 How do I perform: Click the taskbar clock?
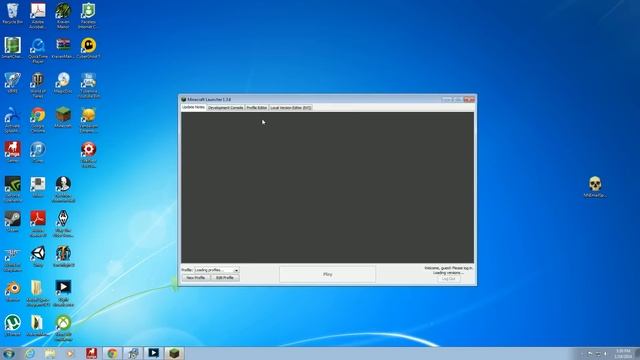point(623,353)
